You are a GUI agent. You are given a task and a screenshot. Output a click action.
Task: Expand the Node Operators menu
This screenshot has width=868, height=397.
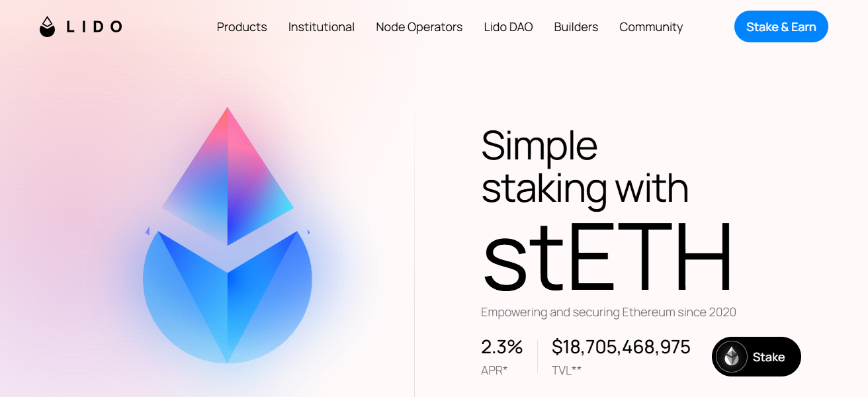click(x=419, y=27)
